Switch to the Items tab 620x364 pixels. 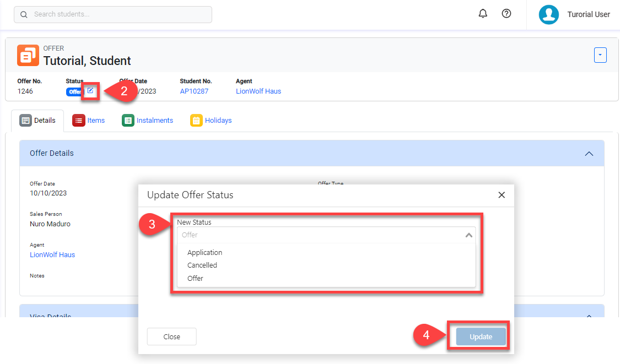click(x=89, y=121)
